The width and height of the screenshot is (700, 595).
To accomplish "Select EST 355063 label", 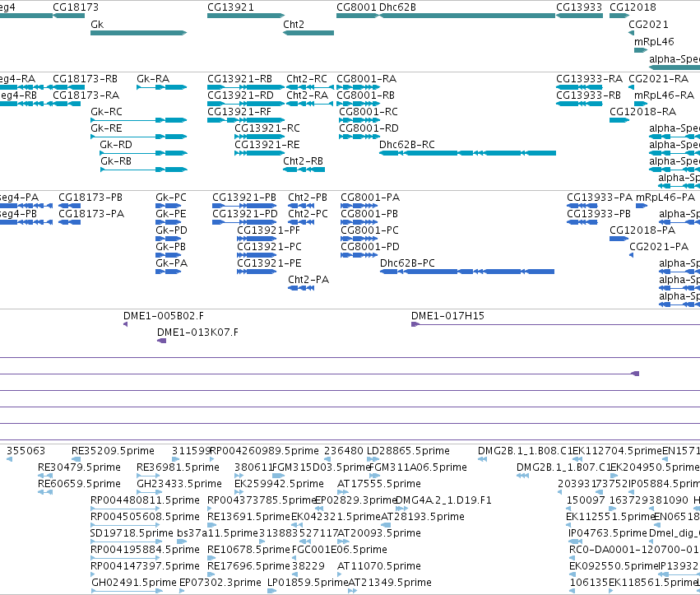I will pos(25,451).
